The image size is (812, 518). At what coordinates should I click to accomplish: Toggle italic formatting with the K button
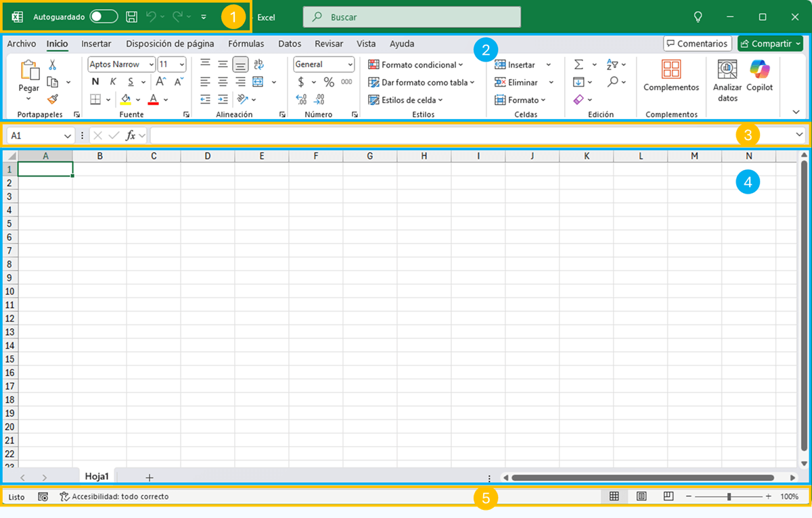point(113,82)
